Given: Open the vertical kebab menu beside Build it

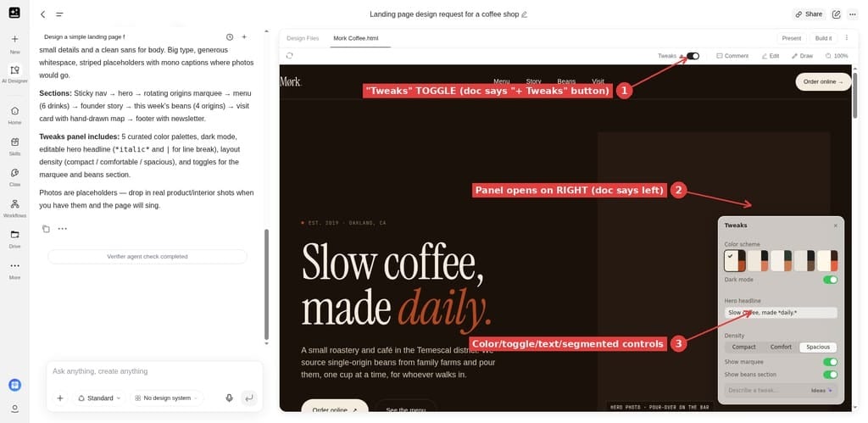Looking at the screenshot, I should coord(847,38).
